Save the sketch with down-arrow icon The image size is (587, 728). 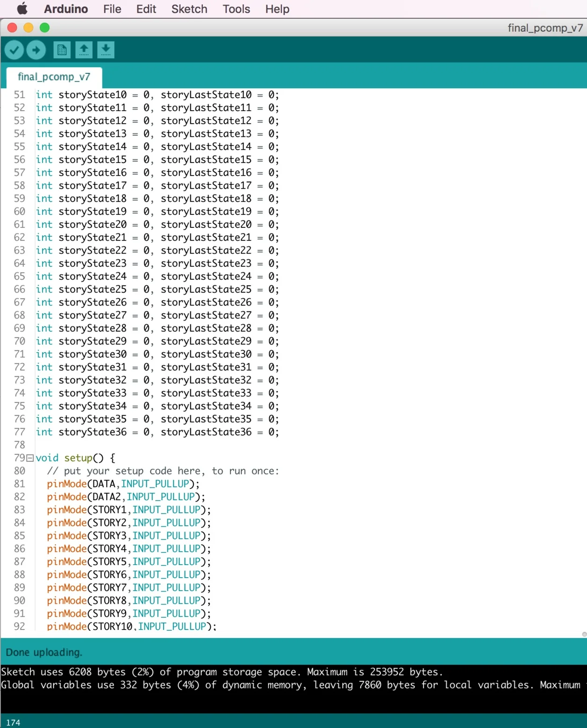point(106,49)
